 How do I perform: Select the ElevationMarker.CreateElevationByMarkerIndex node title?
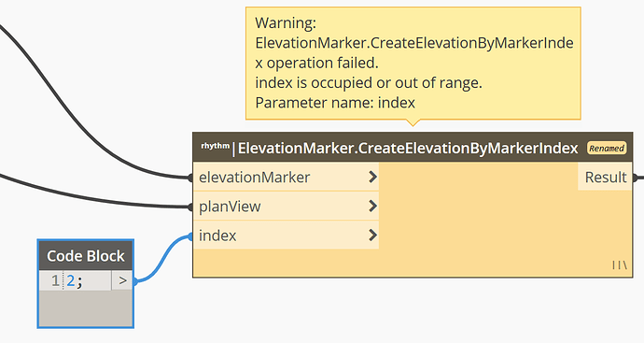pos(408,148)
